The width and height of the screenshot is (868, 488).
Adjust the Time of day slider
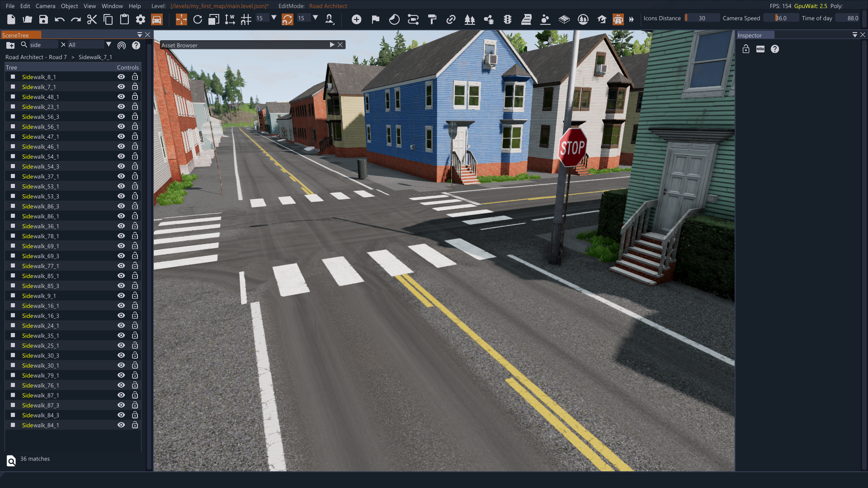847,18
